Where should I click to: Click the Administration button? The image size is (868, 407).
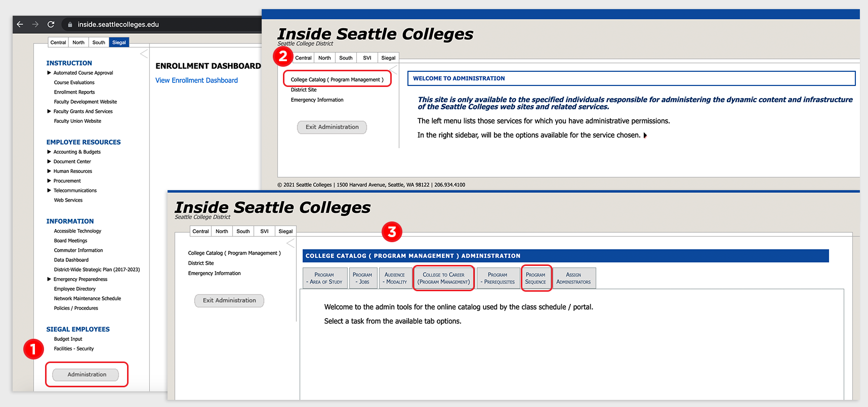[x=87, y=375]
